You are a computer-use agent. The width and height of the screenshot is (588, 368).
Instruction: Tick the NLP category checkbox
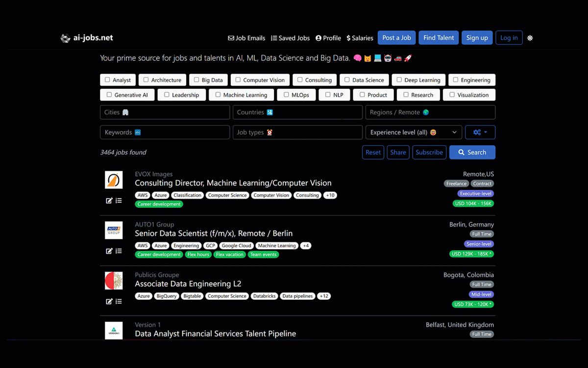[x=328, y=95]
